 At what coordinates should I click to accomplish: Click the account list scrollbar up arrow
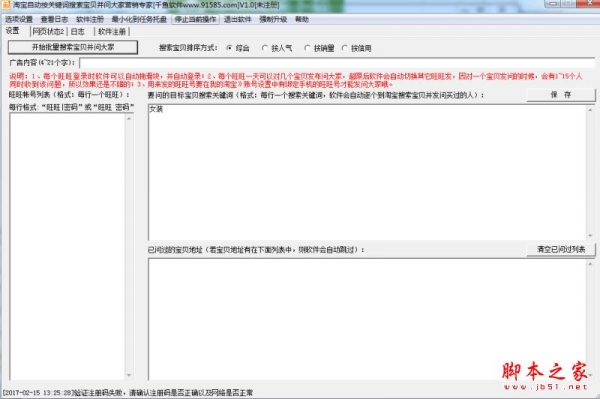(129, 119)
